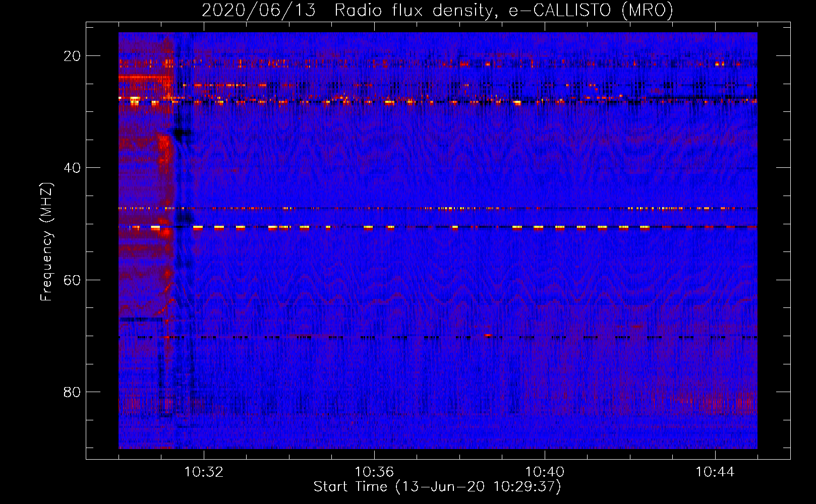Click the "Frequency (MHZ)" y-axis label
This screenshot has height=504, width=816.
(x=46, y=241)
